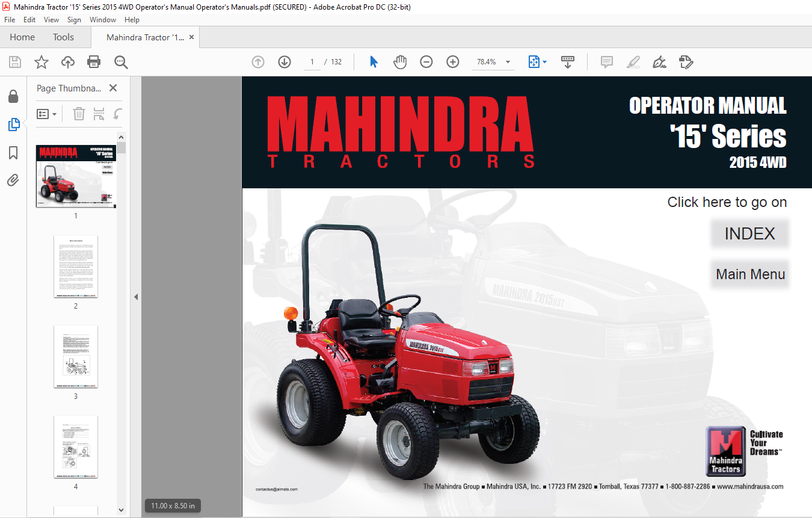Click the 'Click here to go on' text
Image resolution: width=812 pixels, height=518 pixels.
(x=727, y=202)
